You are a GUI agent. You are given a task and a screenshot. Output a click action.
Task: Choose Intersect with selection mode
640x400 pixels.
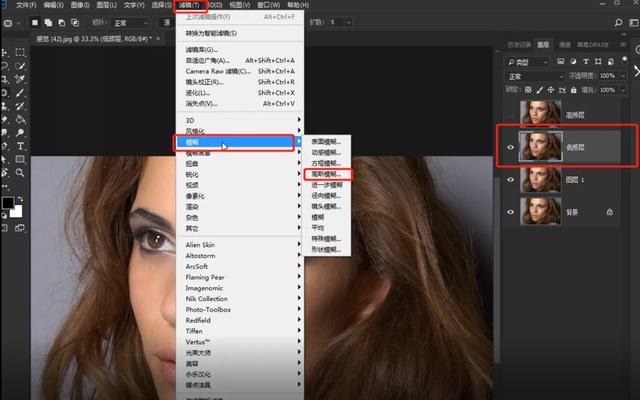click(x=75, y=22)
